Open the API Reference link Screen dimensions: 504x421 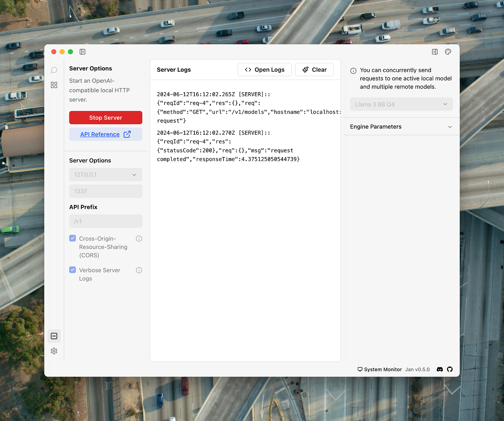(x=106, y=134)
